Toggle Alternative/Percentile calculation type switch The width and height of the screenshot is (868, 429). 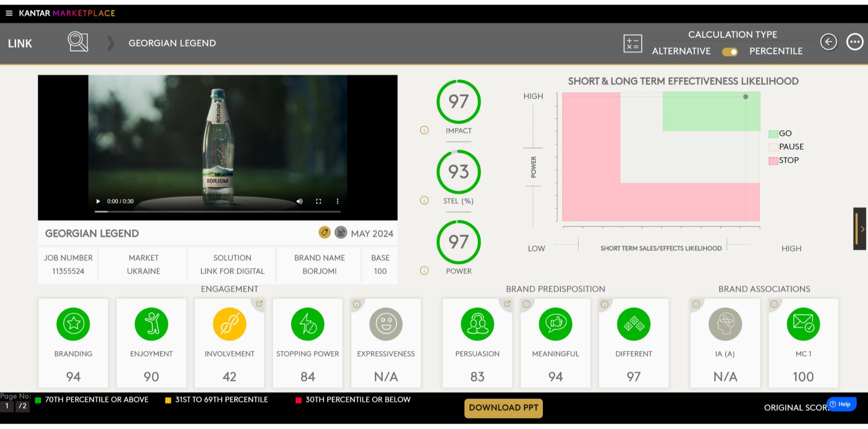pos(730,52)
